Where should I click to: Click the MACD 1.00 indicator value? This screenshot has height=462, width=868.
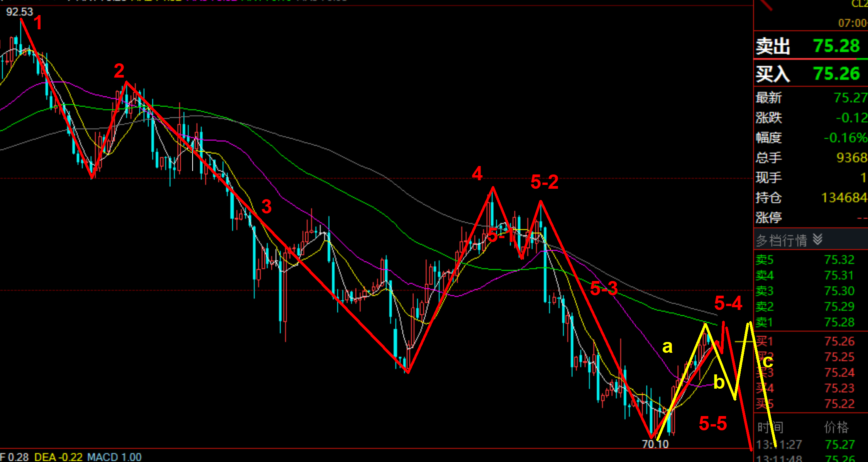click(x=114, y=457)
